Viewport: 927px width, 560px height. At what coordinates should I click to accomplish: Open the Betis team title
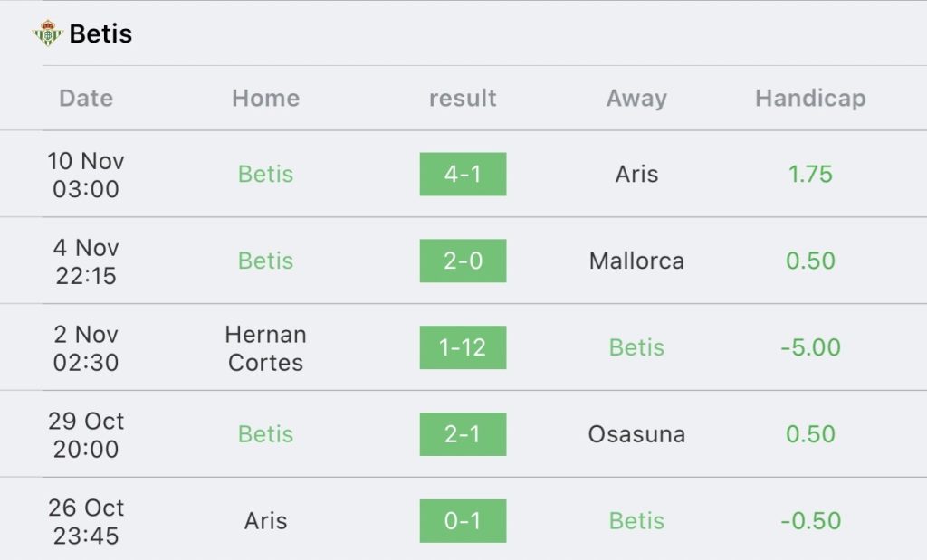coord(100,33)
